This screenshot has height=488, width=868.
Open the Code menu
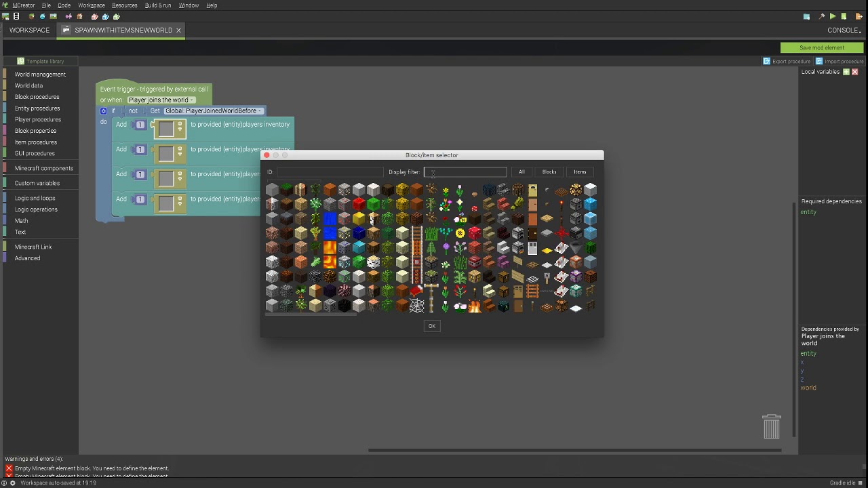point(64,5)
